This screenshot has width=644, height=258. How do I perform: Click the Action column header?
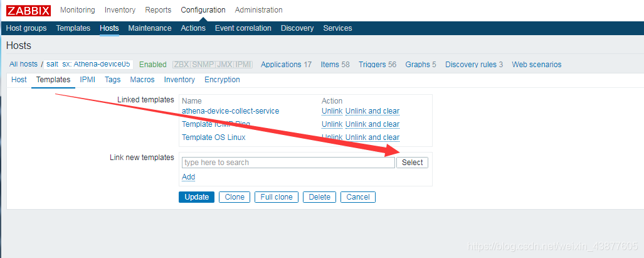click(x=332, y=101)
